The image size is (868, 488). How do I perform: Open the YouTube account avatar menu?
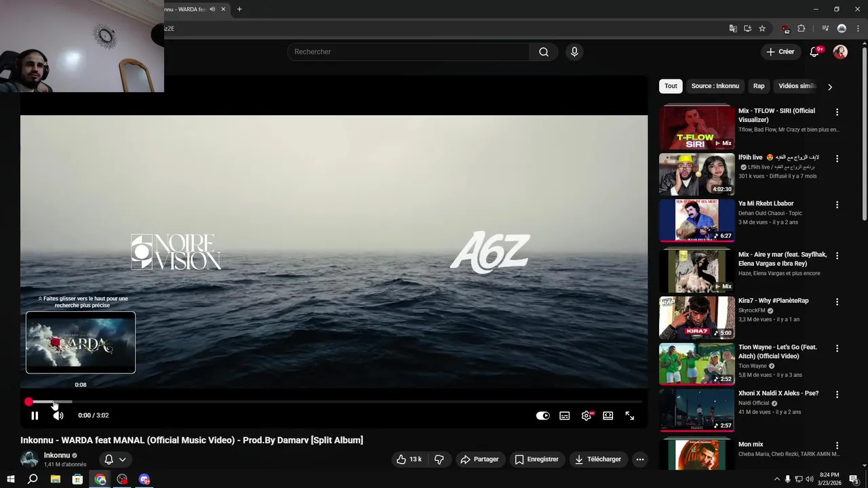(840, 52)
